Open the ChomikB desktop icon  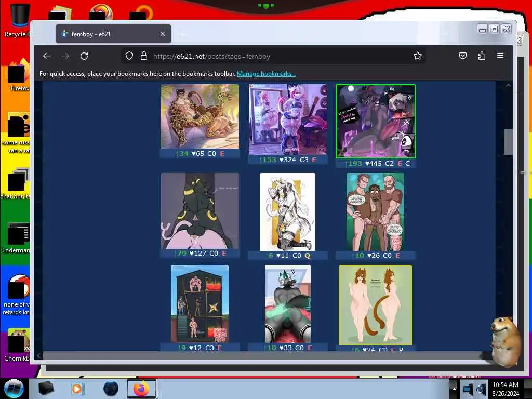[x=17, y=345]
